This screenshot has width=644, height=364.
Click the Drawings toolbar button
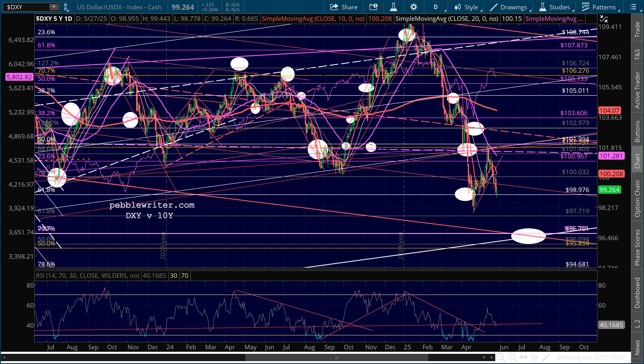click(509, 7)
